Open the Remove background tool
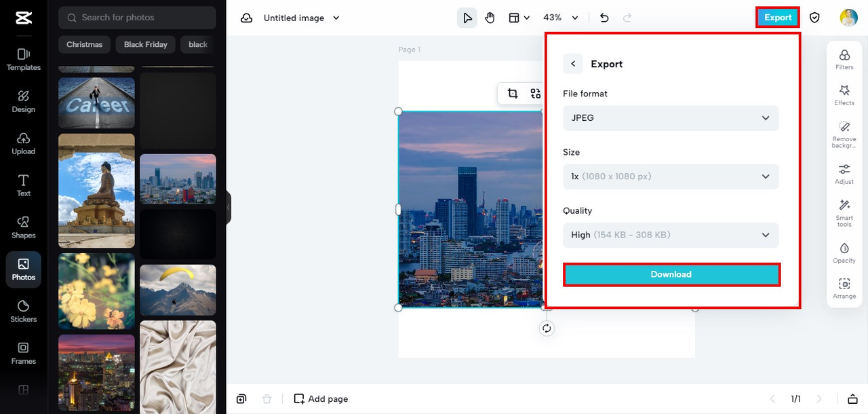 tap(844, 134)
